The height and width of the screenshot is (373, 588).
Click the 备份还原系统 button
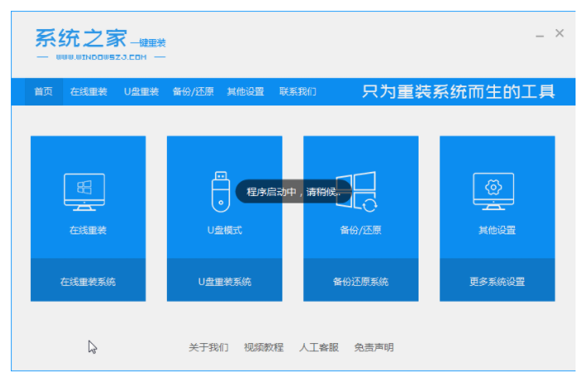click(360, 282)
